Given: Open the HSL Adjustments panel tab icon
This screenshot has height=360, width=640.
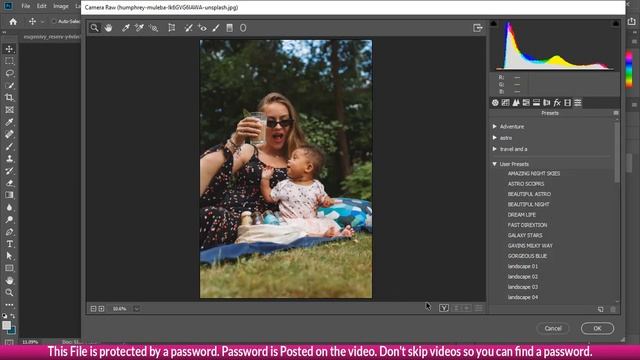Looking at the screenshot, I should pyautogui.click(x=526, y=103).
